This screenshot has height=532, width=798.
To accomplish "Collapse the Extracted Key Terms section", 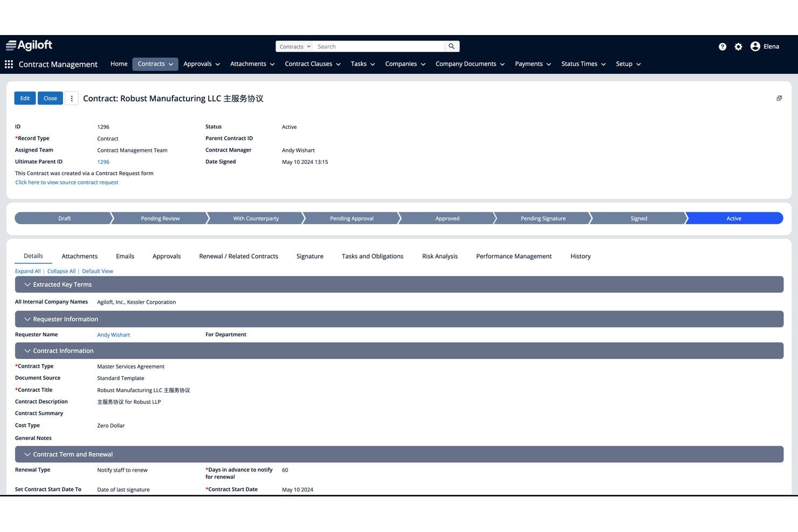I will [399, 285].
